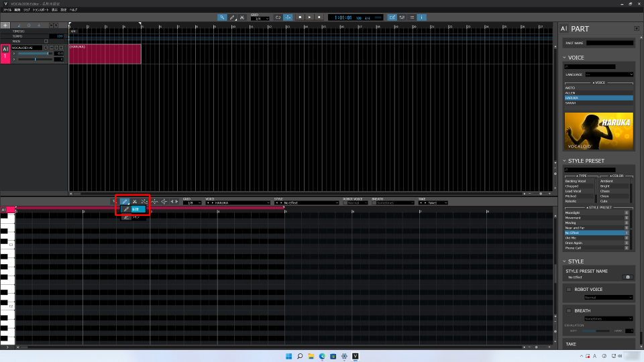The height and width of the screenshot is (362, 644).
Task: Toggle MAIN track checkbox
Action: pyautogui.click(x=46, y=42)
